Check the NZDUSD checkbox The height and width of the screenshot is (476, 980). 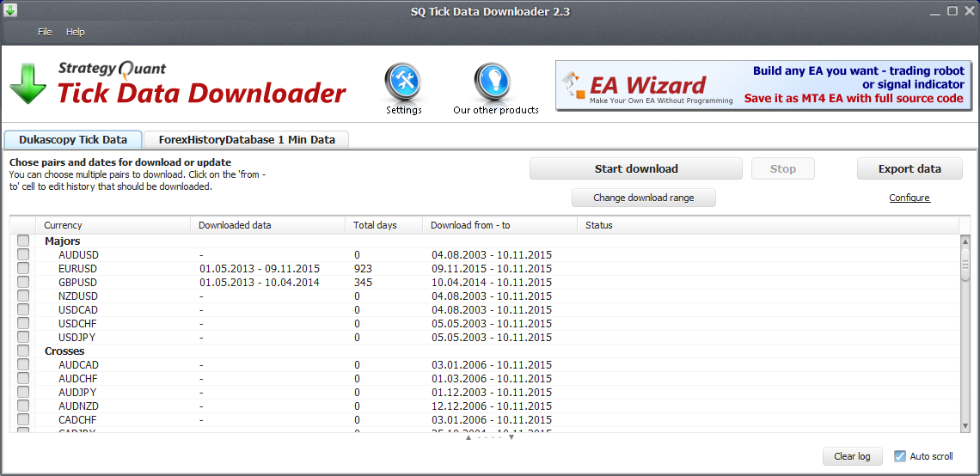[x=23, y=296]
